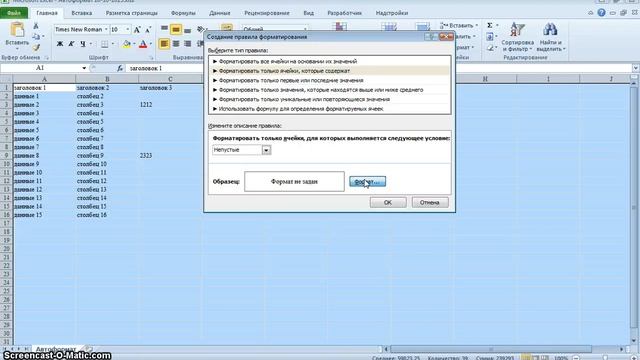Image resolution: width=640 pixels, height=360 pixels.
Task: Click the fill color bucket icon
Action: coord(127,44)
